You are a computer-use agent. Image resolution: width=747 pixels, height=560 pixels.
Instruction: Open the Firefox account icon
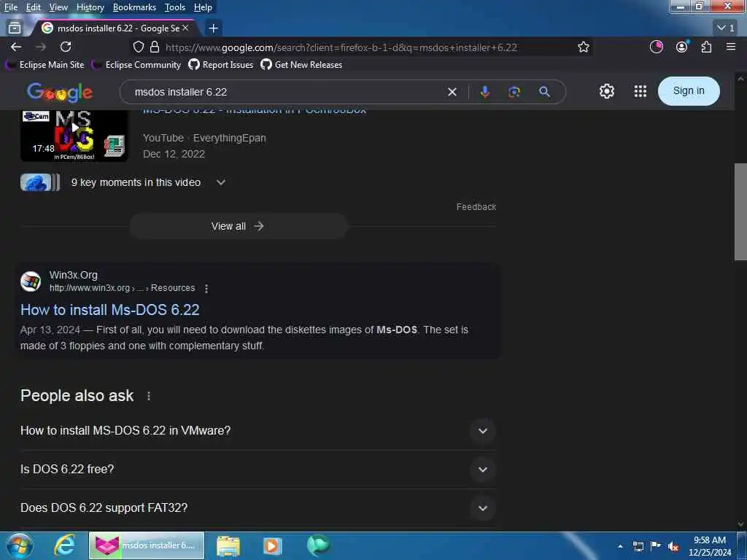coord(682,47)
